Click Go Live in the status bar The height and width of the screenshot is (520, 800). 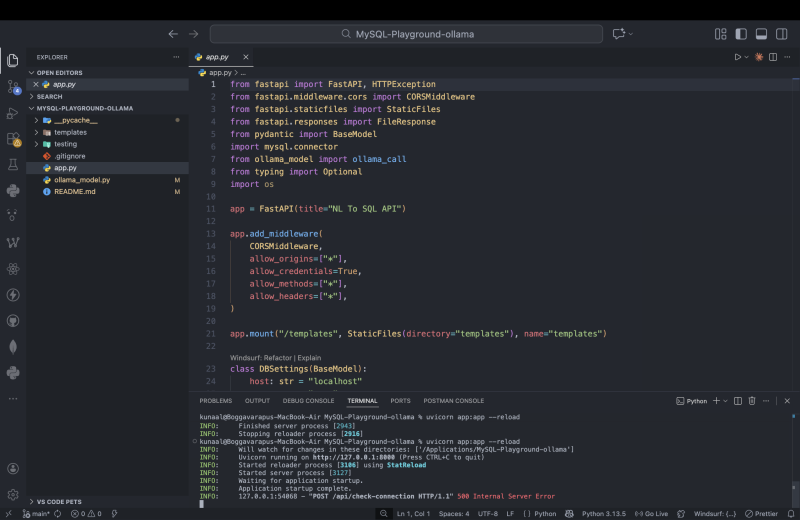pyautogui.click(x=650, y=513)
